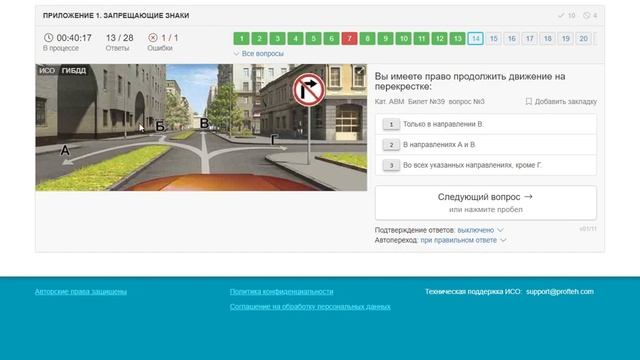
Task: Jump to question 16
Action: click(x=511, y=38)
